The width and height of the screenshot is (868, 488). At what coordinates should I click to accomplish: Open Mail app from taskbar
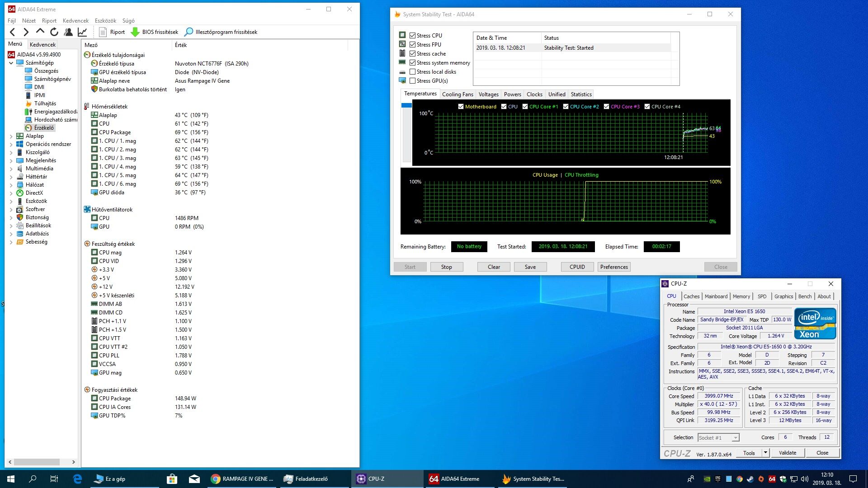(194, 479)
